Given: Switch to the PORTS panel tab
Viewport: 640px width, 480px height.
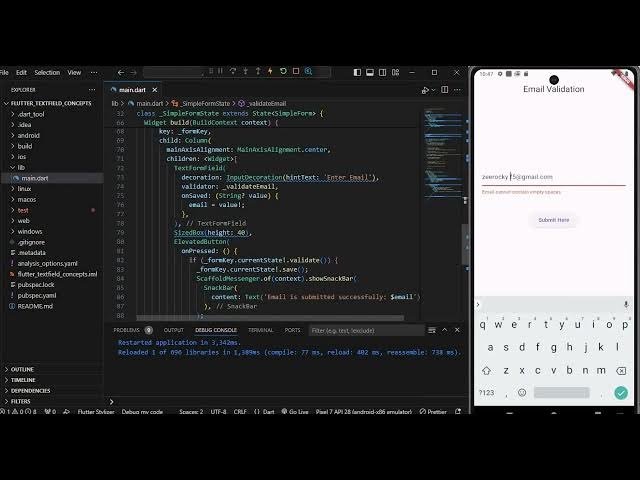Looking at the screenshot, I should 292,330.
